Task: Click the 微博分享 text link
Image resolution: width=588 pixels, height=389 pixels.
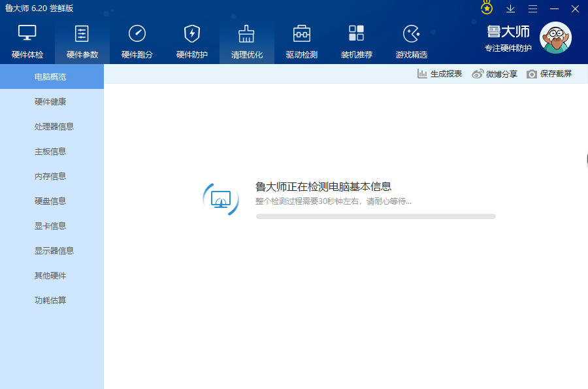Action: [501, 74]
